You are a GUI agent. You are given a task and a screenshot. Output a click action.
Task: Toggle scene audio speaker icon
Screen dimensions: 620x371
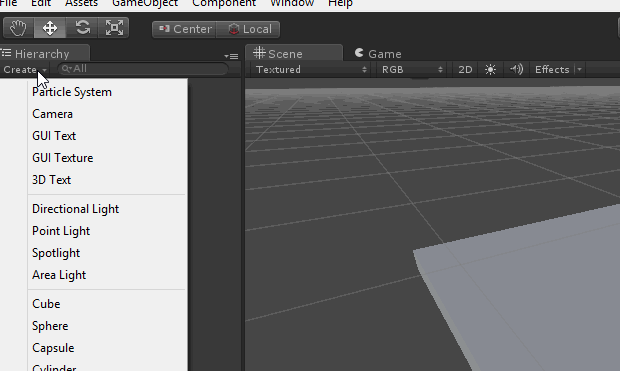point(516,70)
